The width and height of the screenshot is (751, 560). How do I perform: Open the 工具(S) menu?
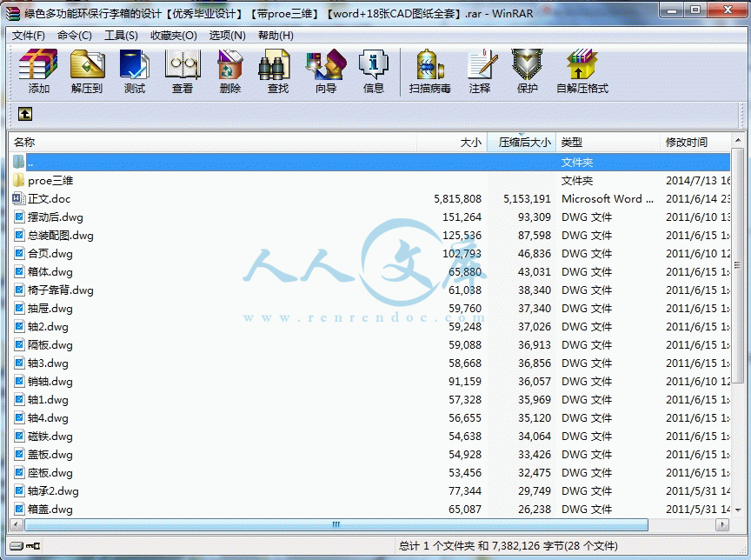pyautogui.click(x=121, y=36)
